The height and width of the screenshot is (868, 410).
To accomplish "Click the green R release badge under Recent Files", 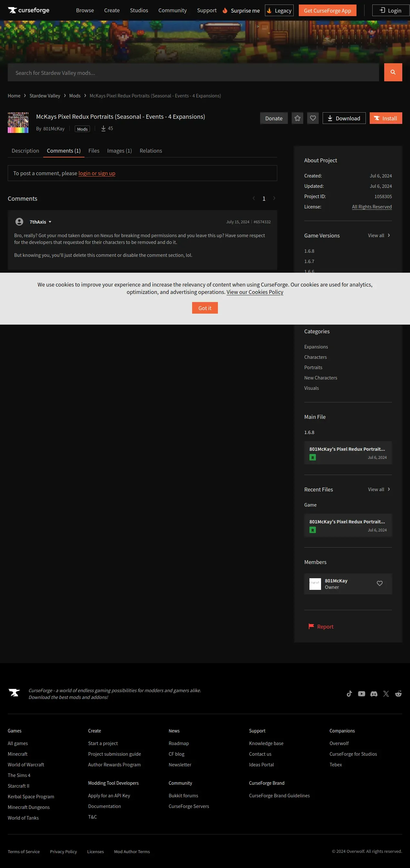I will [312, 530].
